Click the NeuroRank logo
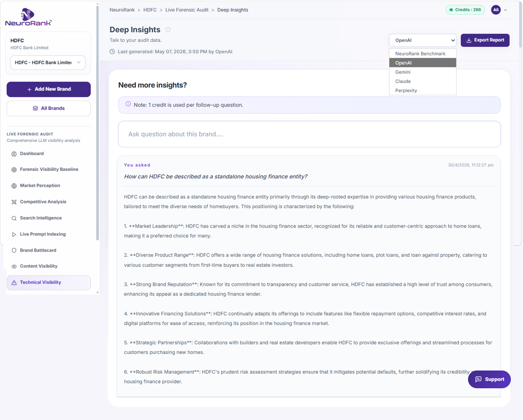This screenshot has height=420, width=523. pos(28,17)
